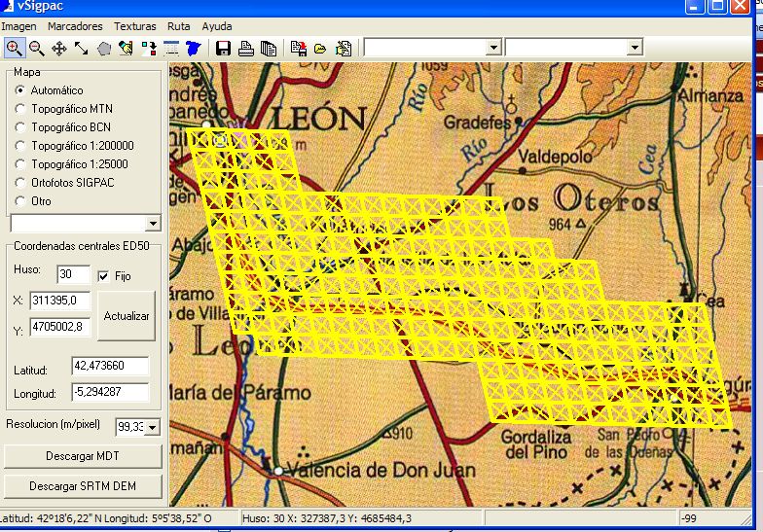Open the Texturas menu
Image resolution: width=763 pixels, height=532 pixels.
point(134,26)
